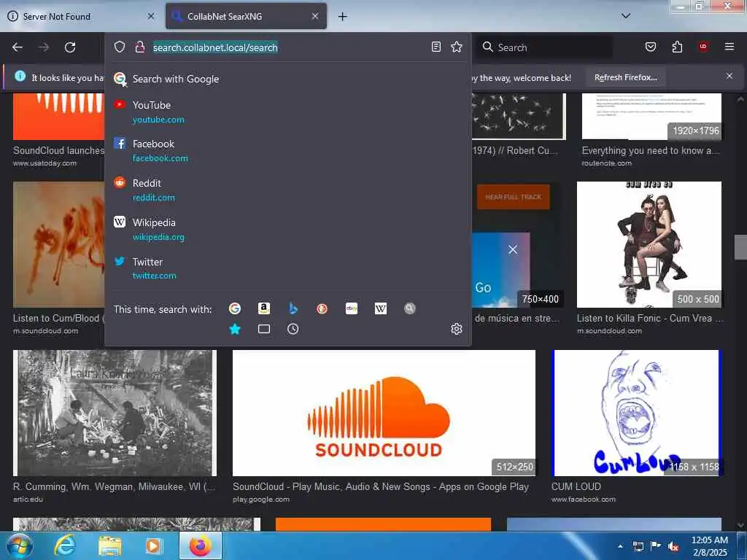Screen dimensions: 747x560
Task: Close the Server Not Found tab
Action: [x=151, y=16]
